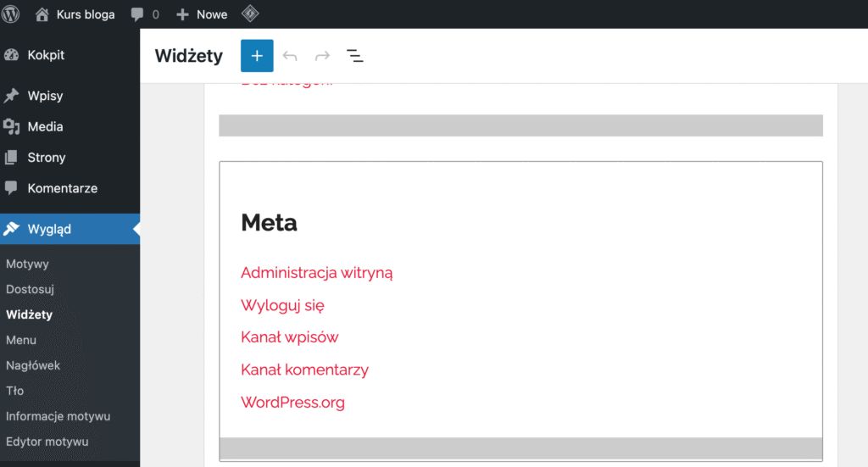This screenshot has width=868, height=467.
Task: Click the diamond plugin icon in admin bar
Action: coord(249,14)
